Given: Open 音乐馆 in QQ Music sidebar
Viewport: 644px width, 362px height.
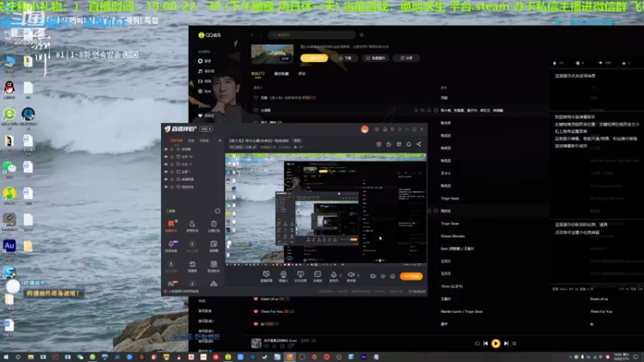Looking at the screenshot, I should click(207, 72).
